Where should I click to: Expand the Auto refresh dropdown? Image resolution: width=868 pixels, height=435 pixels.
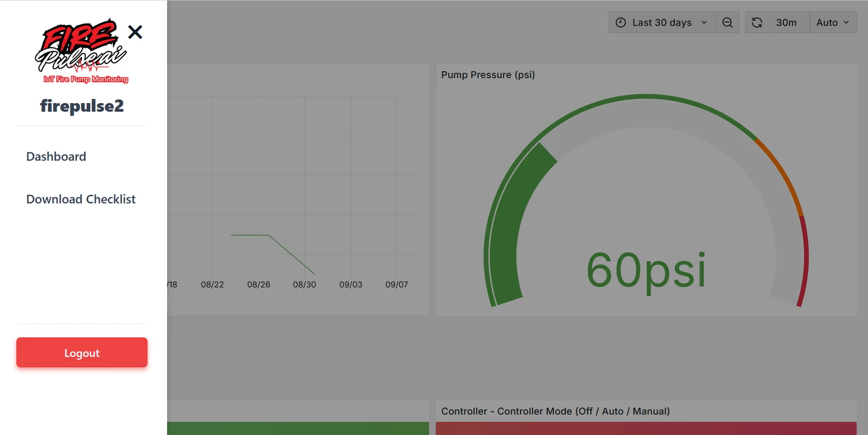[x=833, y=22]
